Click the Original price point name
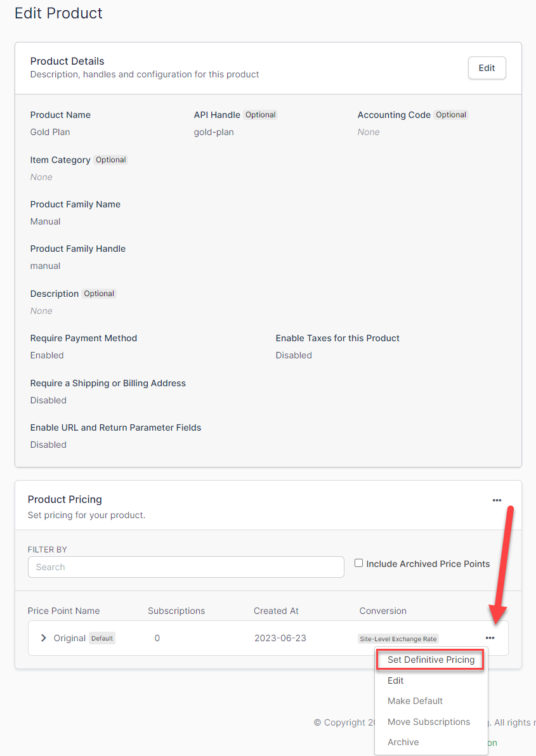This screenshot has height=756, width=536. pos(69,638)
